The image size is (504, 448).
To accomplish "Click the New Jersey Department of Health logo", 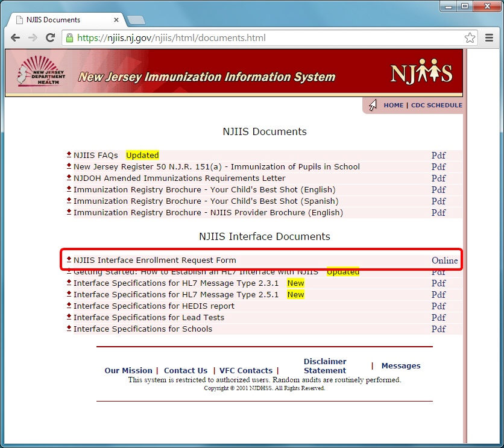I will (41, 71).
